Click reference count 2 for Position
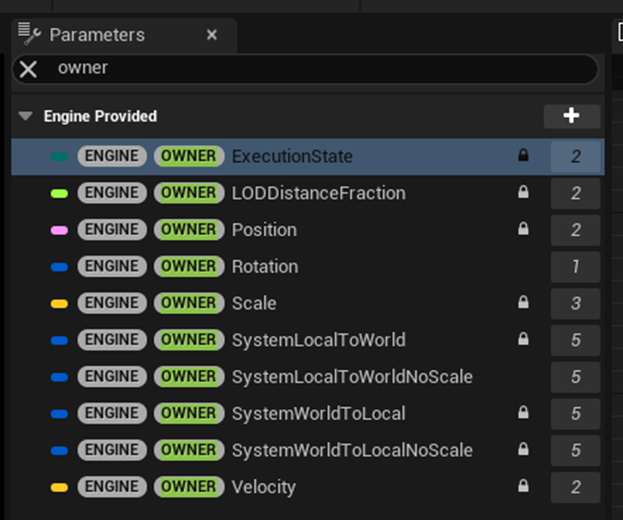623x520 pixels. tap(575, 230)
